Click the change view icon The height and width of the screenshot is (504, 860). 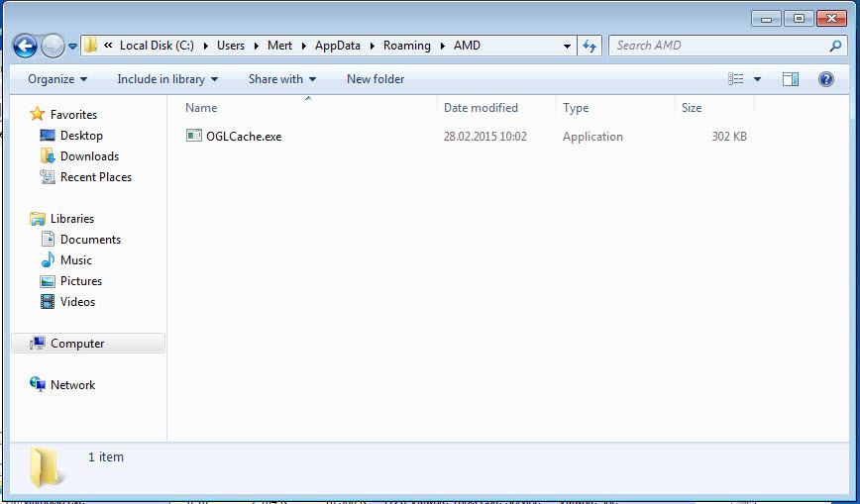(x=736, y=79)
